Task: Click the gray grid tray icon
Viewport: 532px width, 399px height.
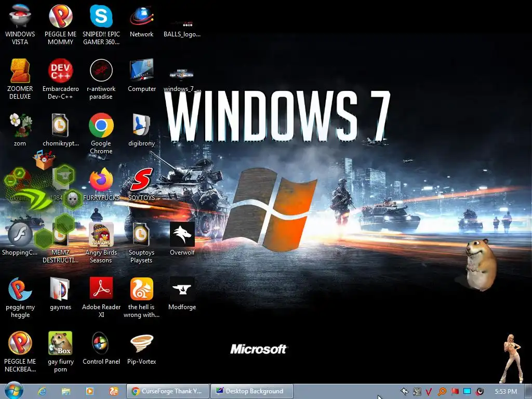Action: 417,392
